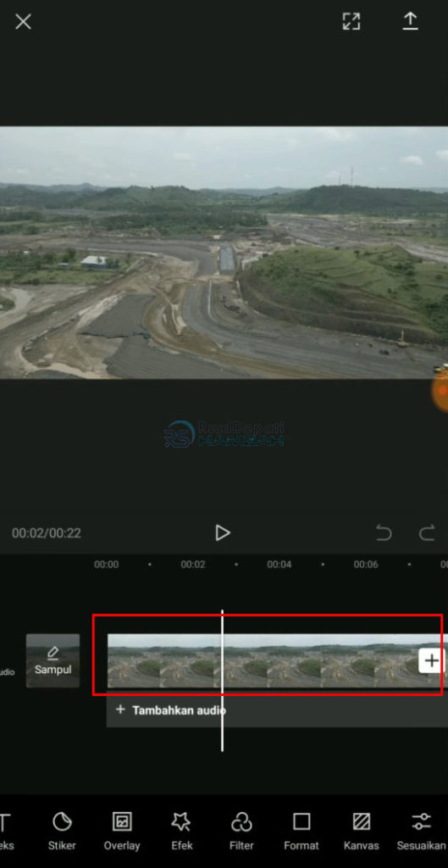Play the video preview

(x=223, y=532)
